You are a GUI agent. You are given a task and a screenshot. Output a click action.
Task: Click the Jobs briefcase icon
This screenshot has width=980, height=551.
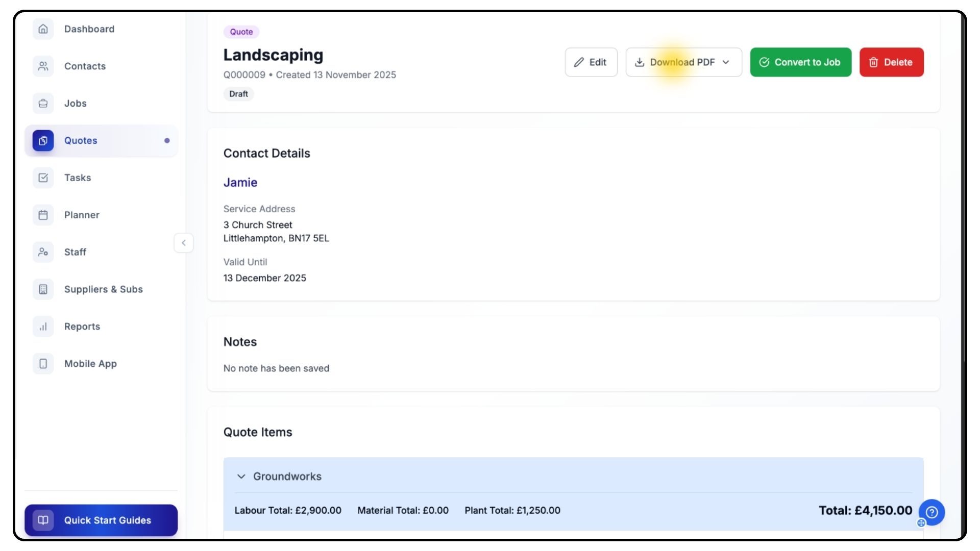click(43, 104)
